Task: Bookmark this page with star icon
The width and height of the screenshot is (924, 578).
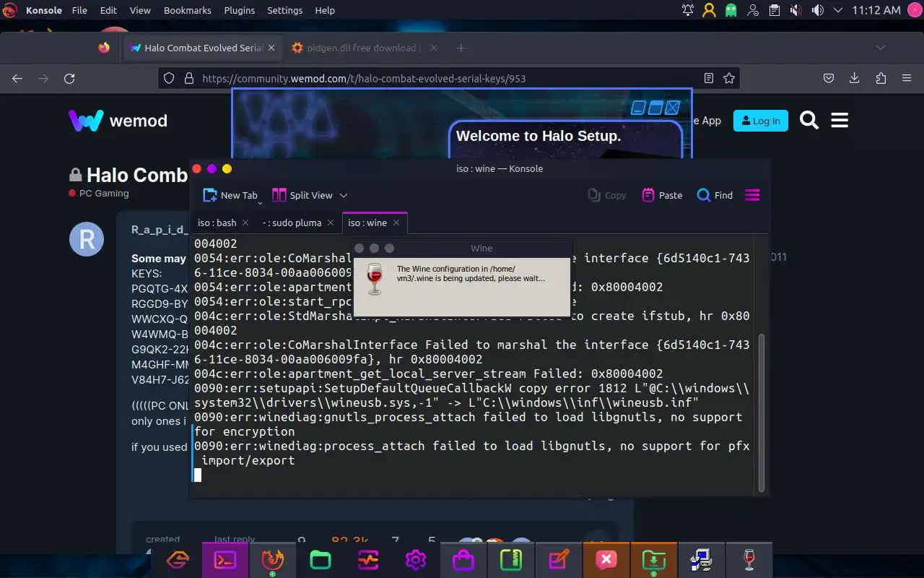Action: point(729,78)
